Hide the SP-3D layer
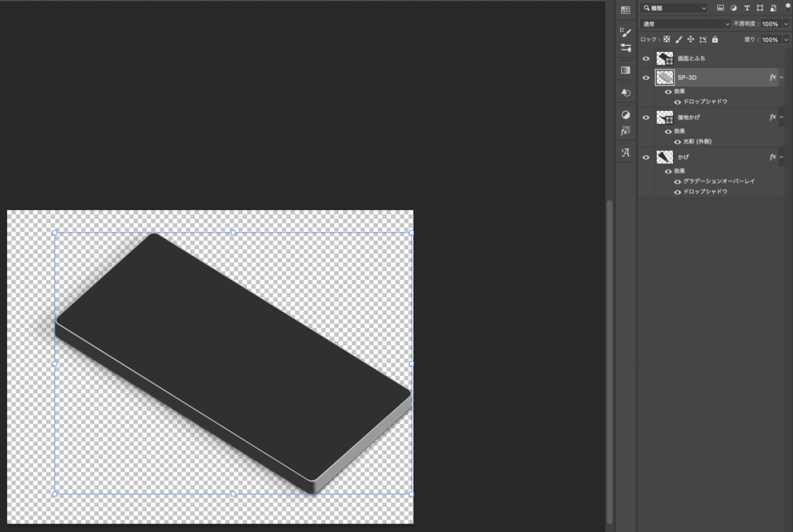793x532 pixels. coord(646,78)
